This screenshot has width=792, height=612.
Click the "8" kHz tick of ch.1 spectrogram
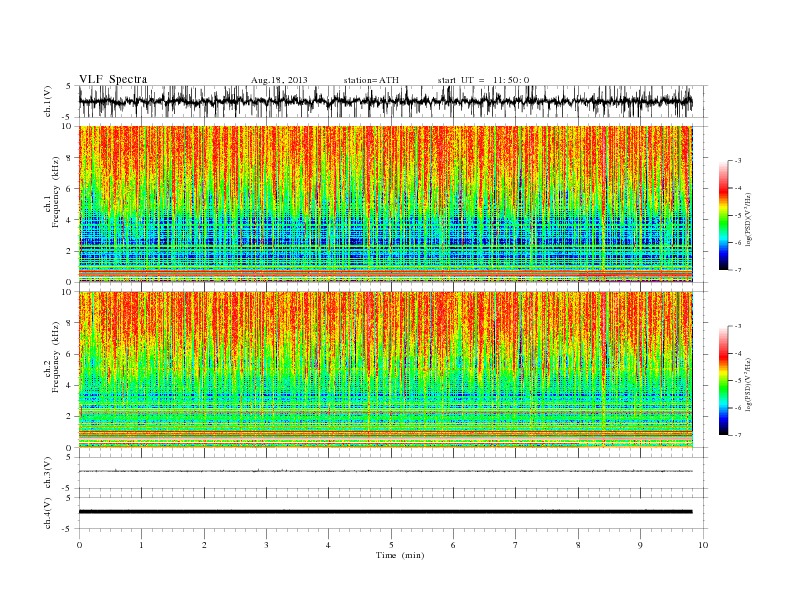point(70,158)
